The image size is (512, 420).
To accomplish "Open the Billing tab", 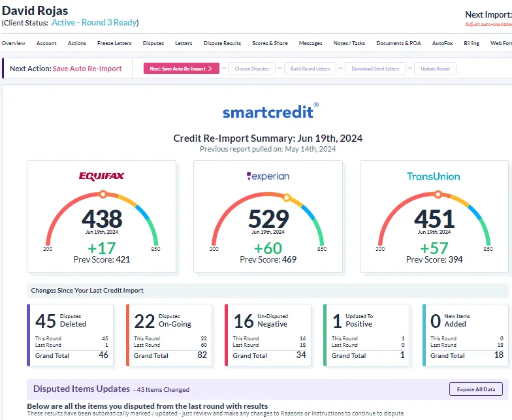I will (x=472, y=43).
